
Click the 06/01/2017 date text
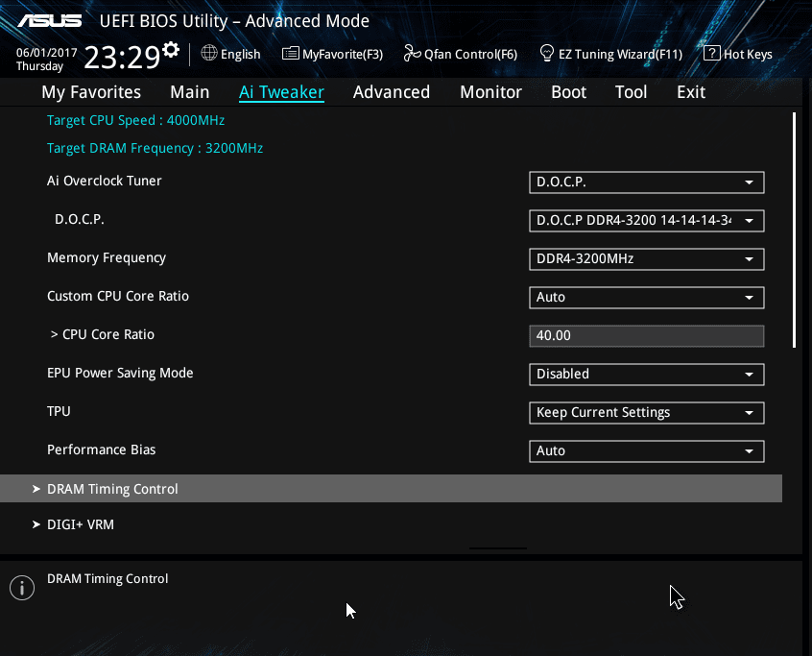coord(46,52)
